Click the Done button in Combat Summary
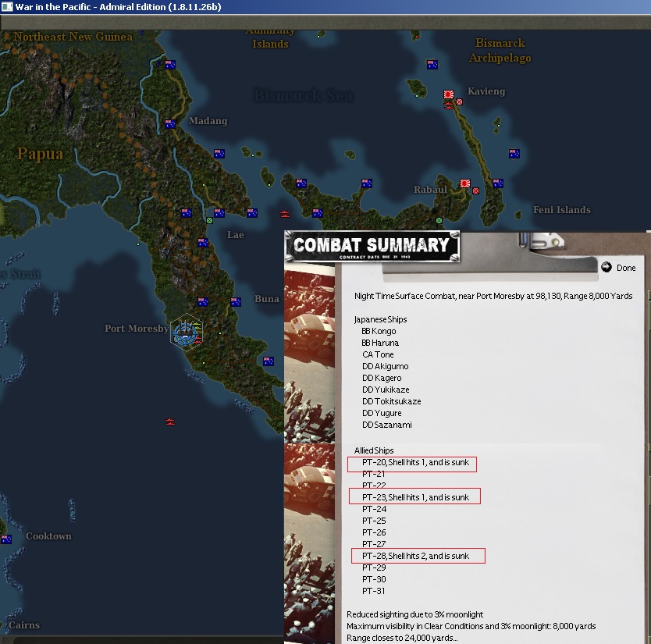The image size is (651, 644). 619,268
